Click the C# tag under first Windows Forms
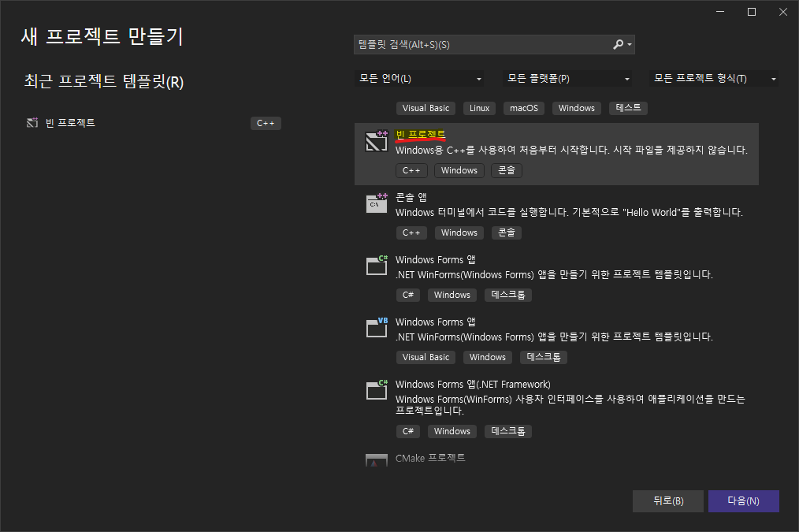 pos(407,295)
